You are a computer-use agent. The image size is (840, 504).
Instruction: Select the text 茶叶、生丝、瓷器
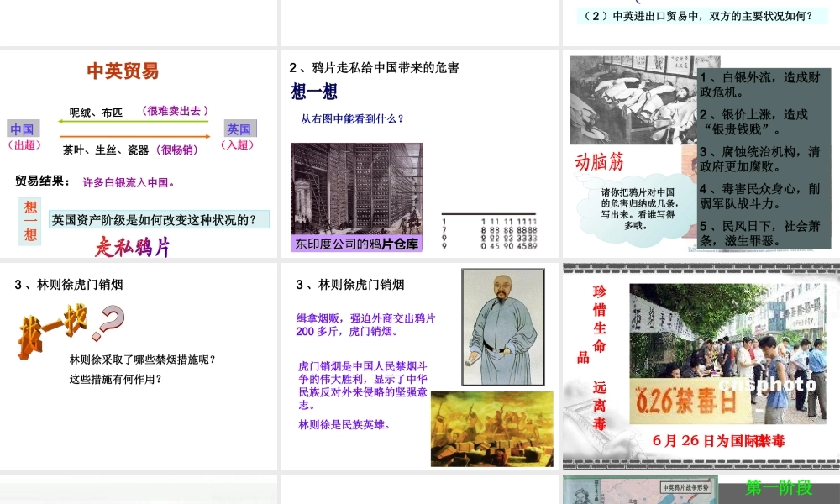click(x=106, y=150)
